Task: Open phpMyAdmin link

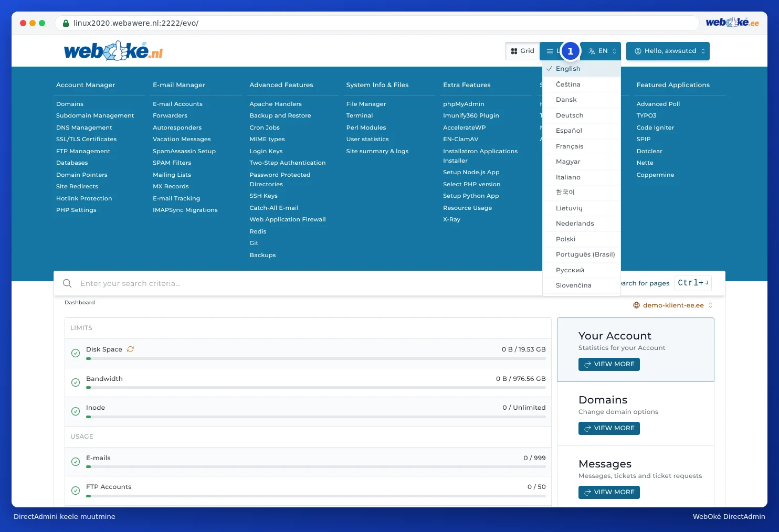Action: tap(464, 104)
